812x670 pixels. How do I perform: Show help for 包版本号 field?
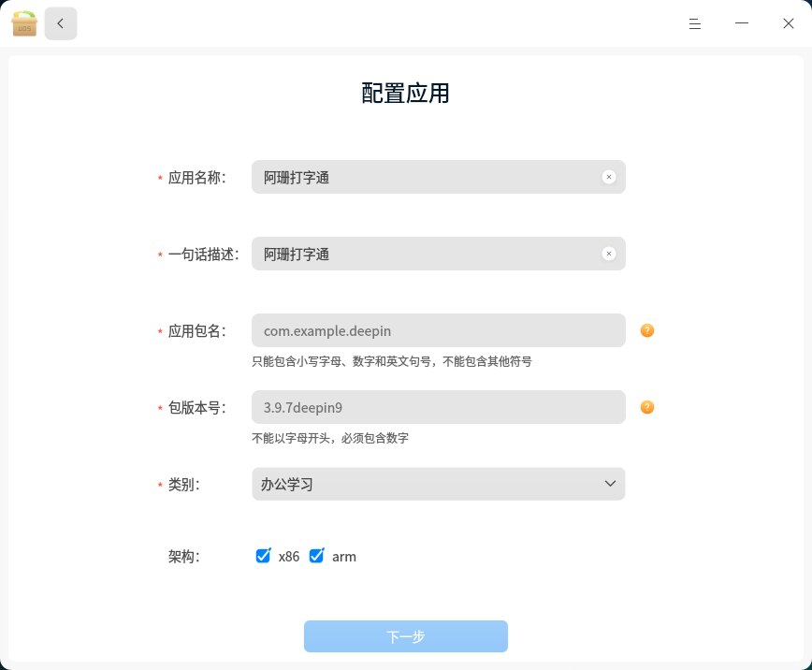pyautogui.click(x=647, y=407)
